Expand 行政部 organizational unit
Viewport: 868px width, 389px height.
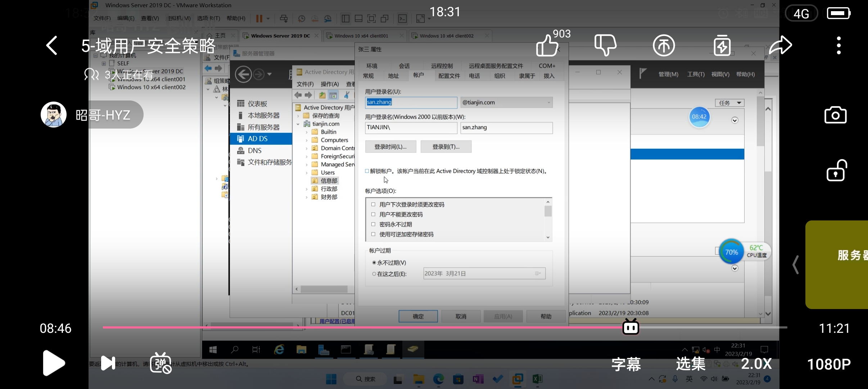(307, 189)
